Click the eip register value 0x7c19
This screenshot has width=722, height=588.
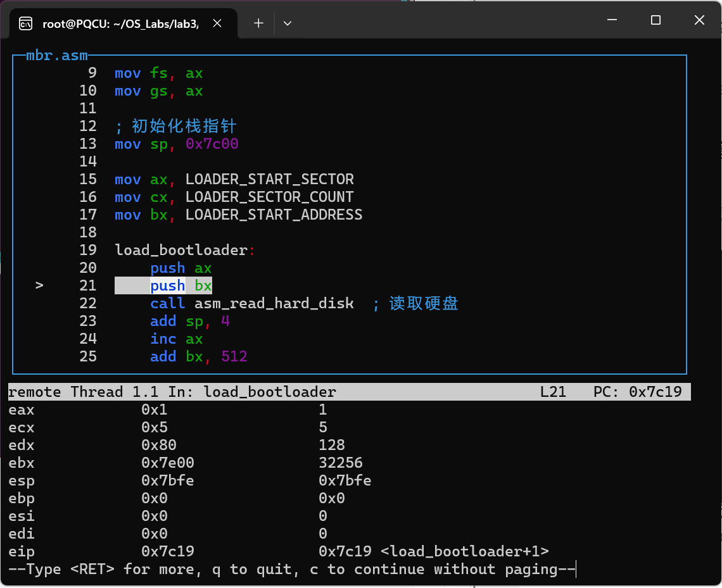168,552
